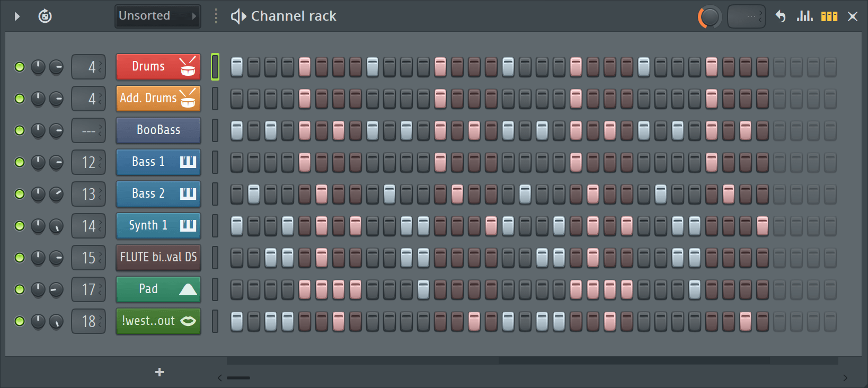Click the speaker icon beside Channel rack
The image size is (868, 388).
[238, 16]
